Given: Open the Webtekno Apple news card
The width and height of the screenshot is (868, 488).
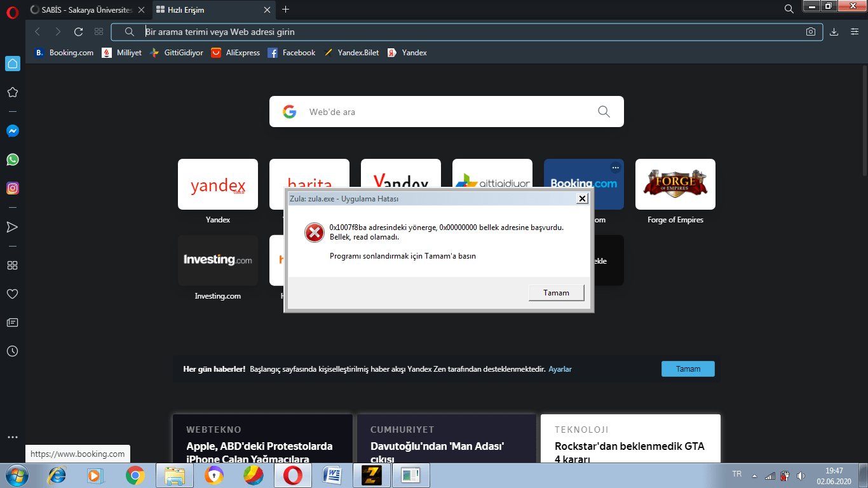Looking at the screenshot, I should tap(262, 439).
